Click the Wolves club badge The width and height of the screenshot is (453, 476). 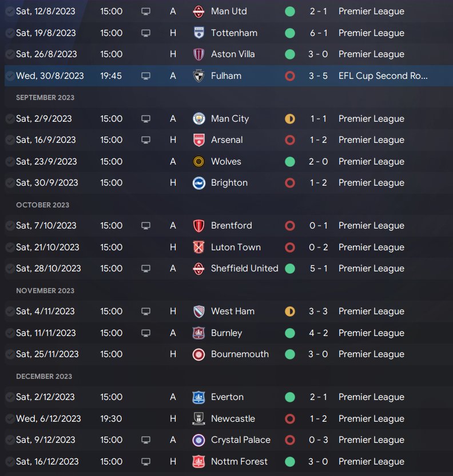point(198,162)
